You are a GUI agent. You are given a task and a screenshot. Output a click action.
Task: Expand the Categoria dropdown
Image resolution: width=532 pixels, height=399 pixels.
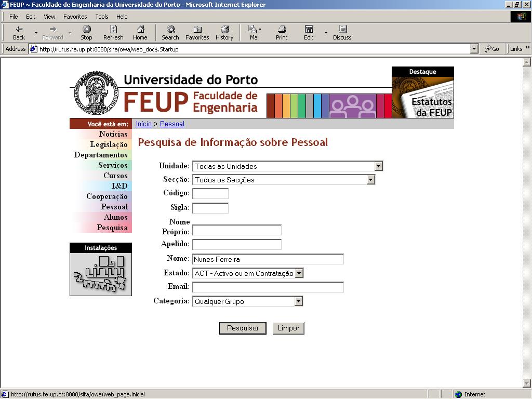pyautogui.click(x=299, y=301)
